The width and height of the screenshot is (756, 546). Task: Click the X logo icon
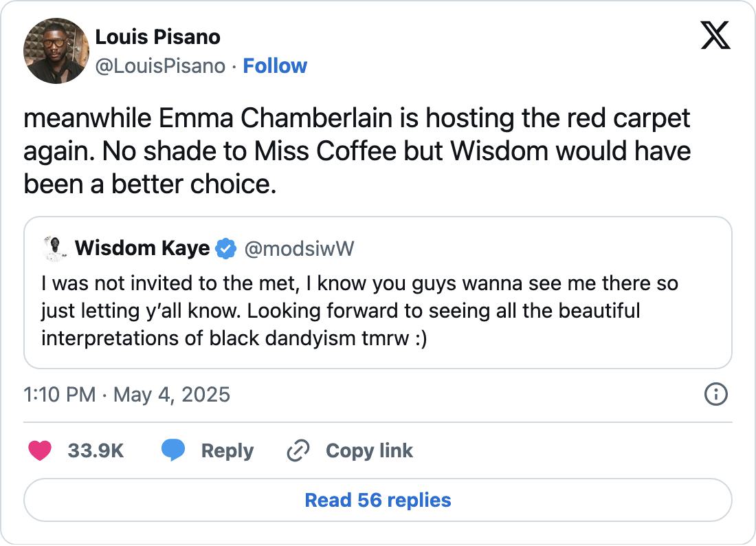(715, 35)
